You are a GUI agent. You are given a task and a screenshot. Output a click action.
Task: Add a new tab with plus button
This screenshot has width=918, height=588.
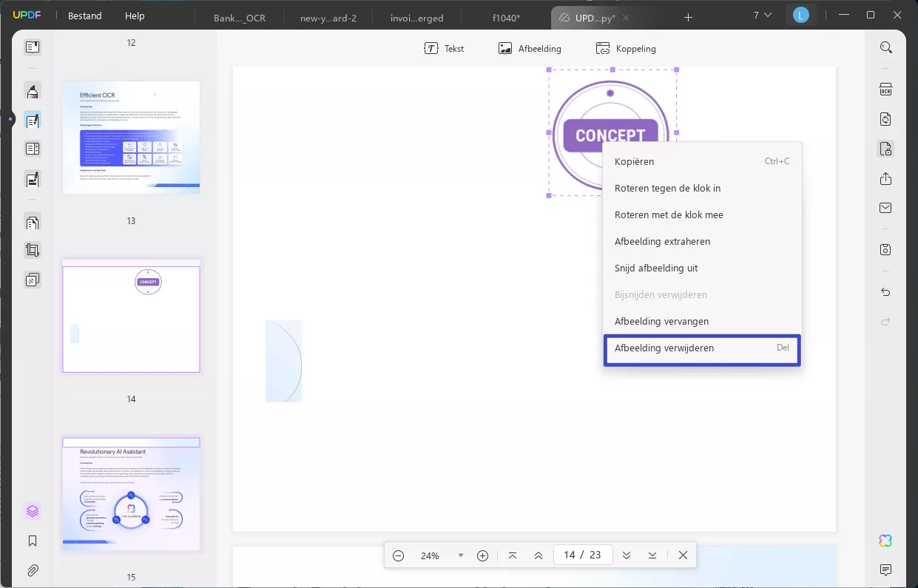tap(688, 18)
